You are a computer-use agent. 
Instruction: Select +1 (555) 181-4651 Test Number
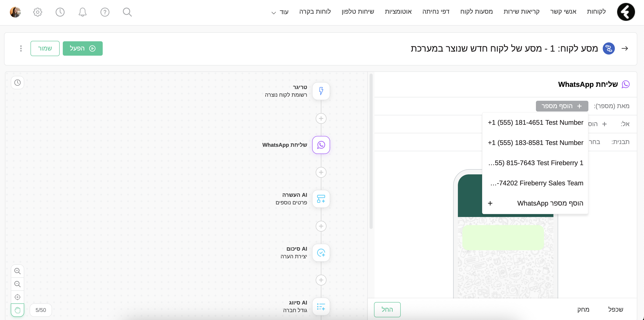coord(535,122)
